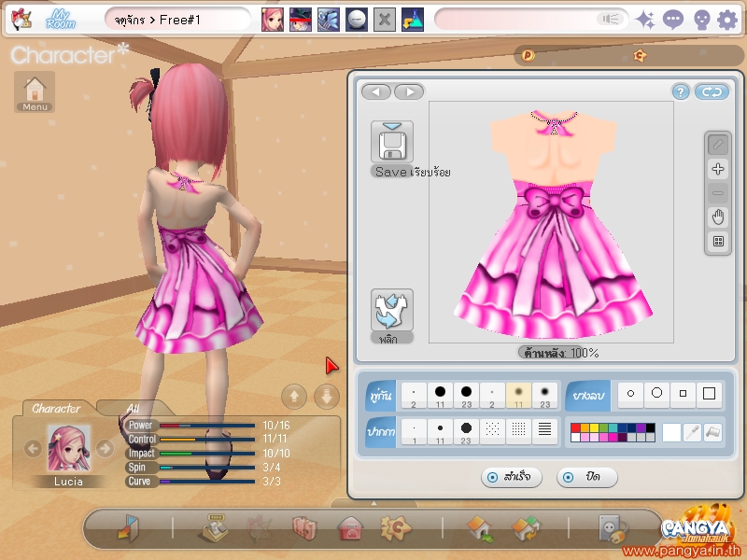The width and height of the screenshot is (747, 560).
Task: Switch to the Character tab
Action: 56,409
